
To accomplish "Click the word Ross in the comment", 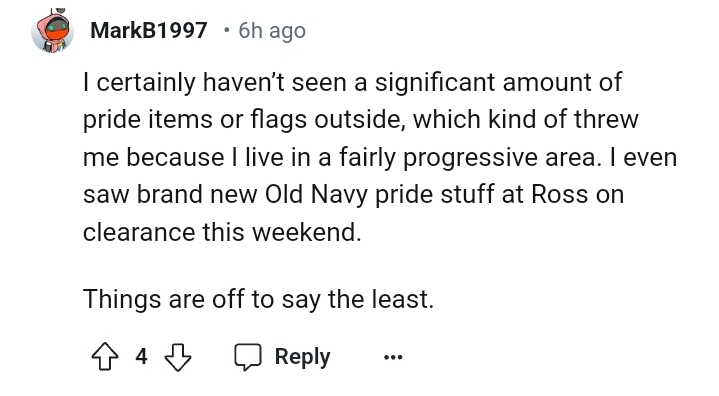I will coord(559,194).
